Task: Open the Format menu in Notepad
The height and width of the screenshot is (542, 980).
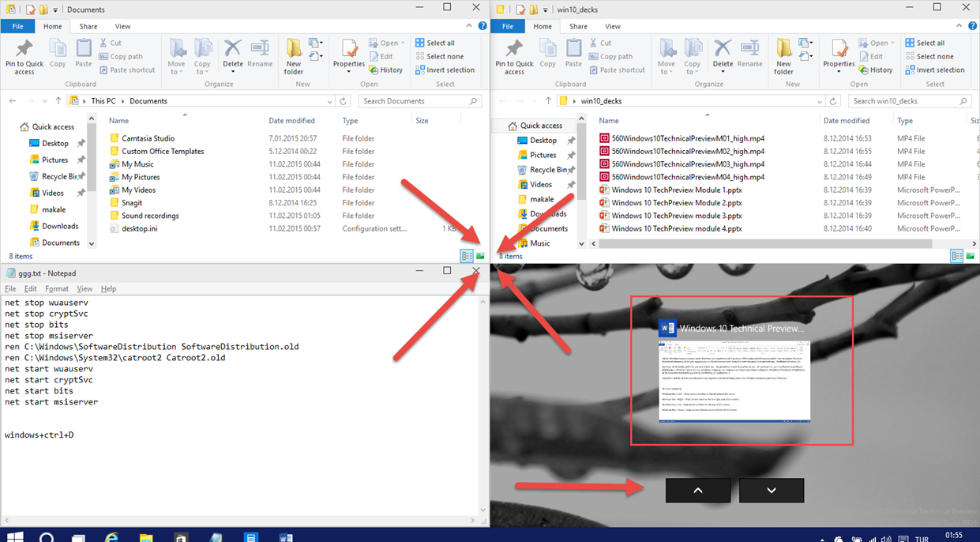Action: coord(57,289)
